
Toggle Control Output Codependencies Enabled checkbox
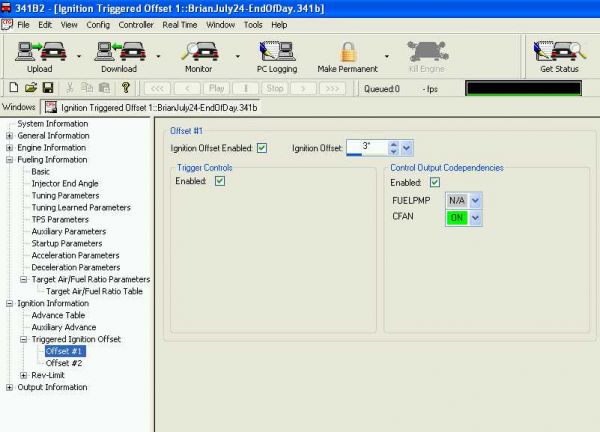coord(434,182)
